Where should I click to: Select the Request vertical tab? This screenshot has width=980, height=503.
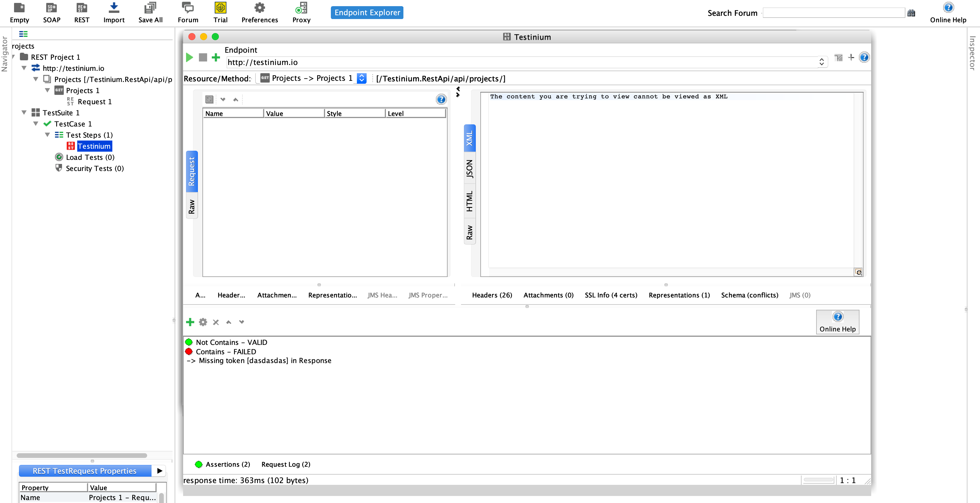point(191,171)
